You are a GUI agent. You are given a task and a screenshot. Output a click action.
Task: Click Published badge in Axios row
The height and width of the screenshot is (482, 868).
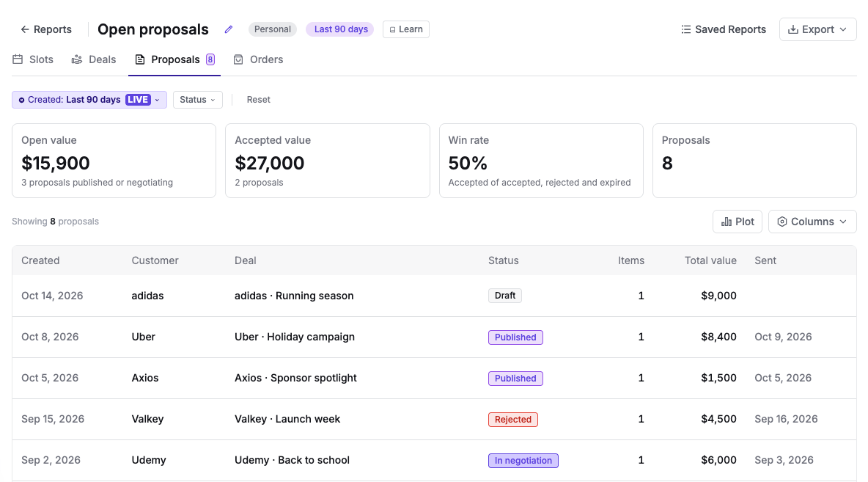[x=515, y=379]
